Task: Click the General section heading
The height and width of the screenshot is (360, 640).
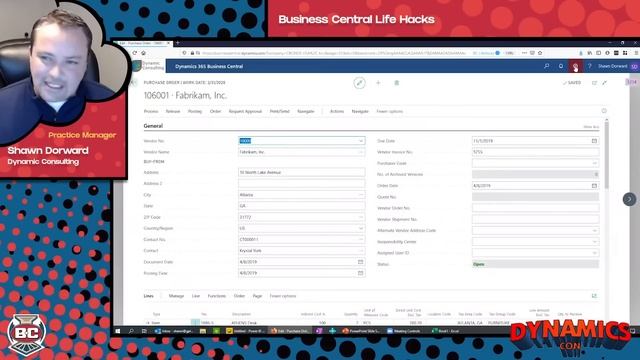Action: click(153, 126)
